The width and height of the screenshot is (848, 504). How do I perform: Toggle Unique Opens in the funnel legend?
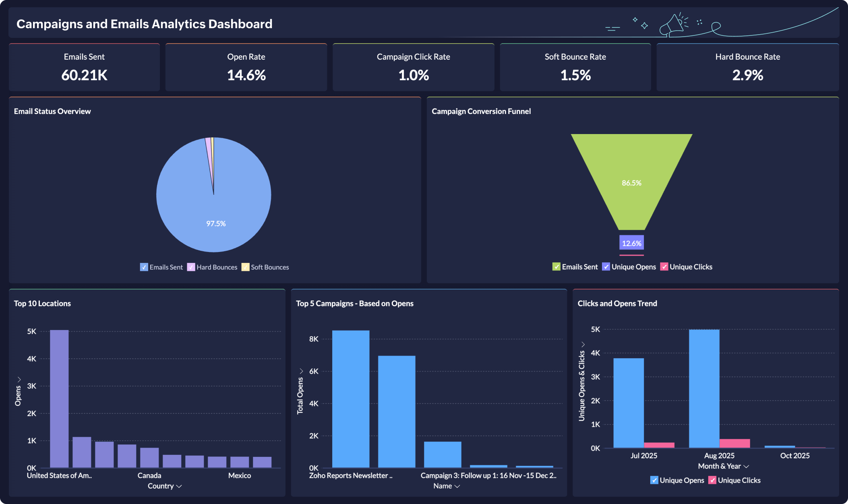point(606,266)
